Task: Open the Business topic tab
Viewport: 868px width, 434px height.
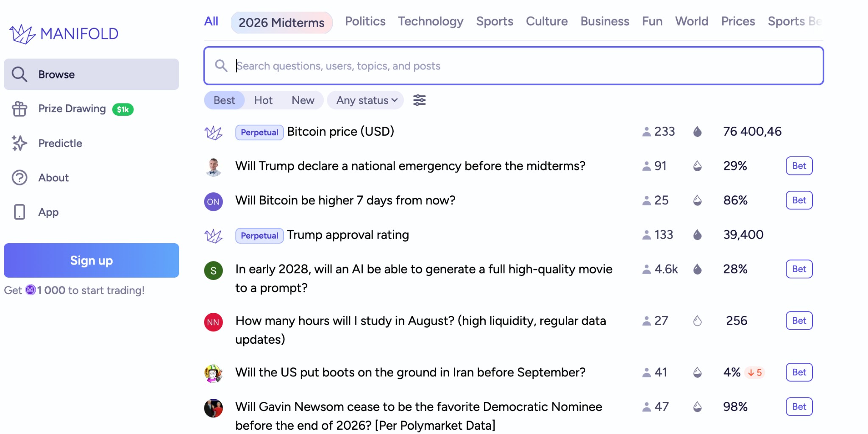Action: tap(605, 21)
